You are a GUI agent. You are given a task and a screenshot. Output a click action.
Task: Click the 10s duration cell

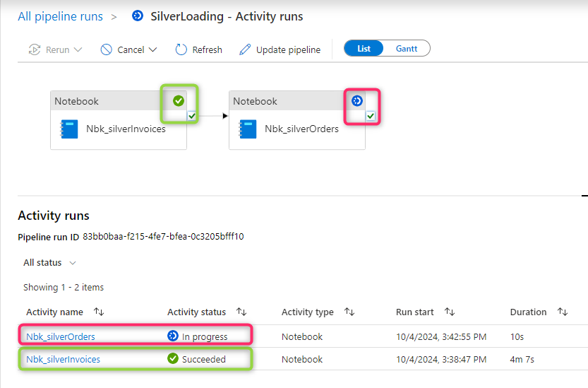pos(517,336)
